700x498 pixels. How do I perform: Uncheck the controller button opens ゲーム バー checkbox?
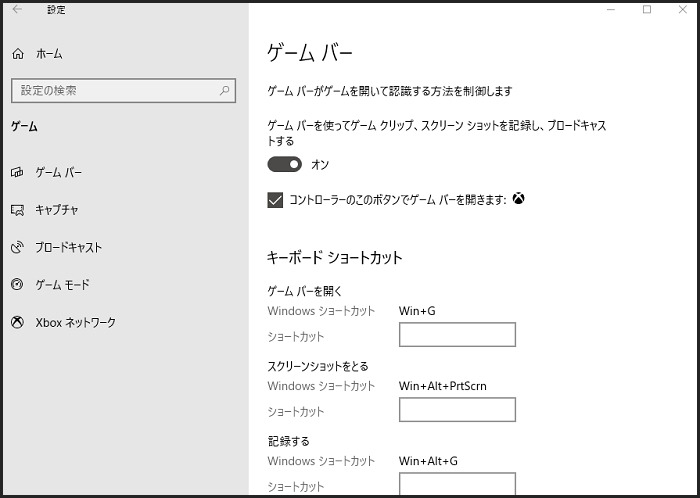pos(276,200)
